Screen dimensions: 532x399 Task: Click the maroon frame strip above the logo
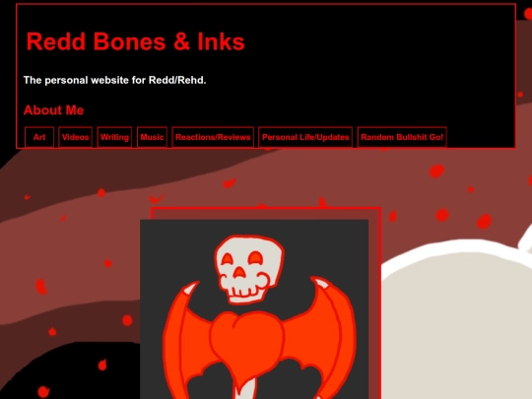pos(265,215)
